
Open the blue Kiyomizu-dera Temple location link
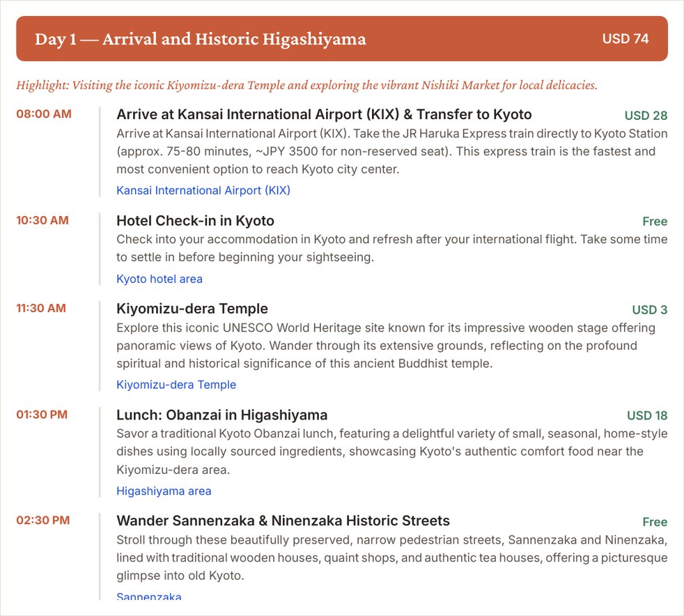click(176, 385)
